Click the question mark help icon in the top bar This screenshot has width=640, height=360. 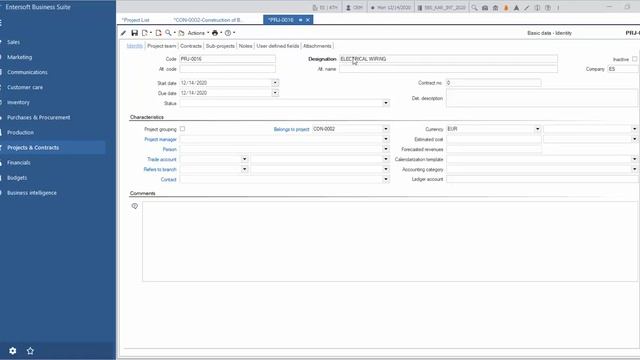click(x=548, y=7)
